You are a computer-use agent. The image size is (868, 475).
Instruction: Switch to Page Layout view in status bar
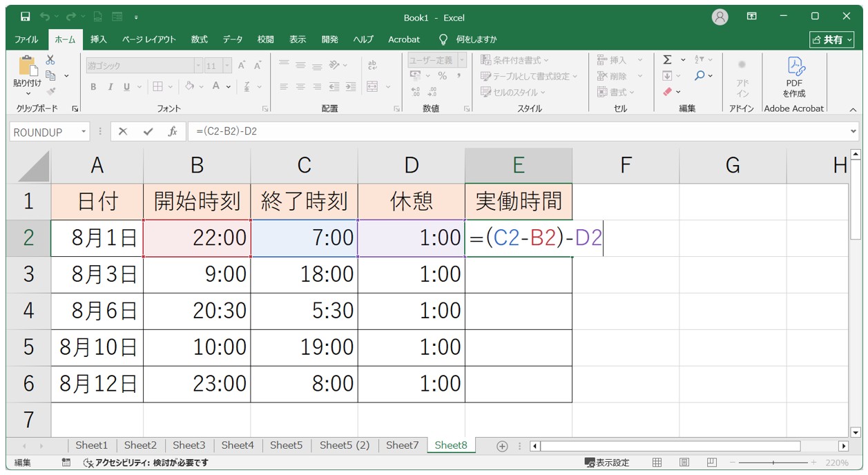(x=684, y=463)
